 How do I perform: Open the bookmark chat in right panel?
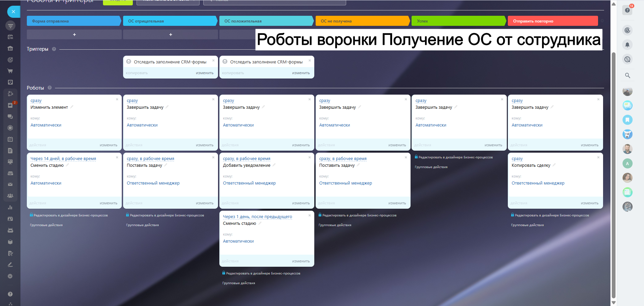click(628, 120)
